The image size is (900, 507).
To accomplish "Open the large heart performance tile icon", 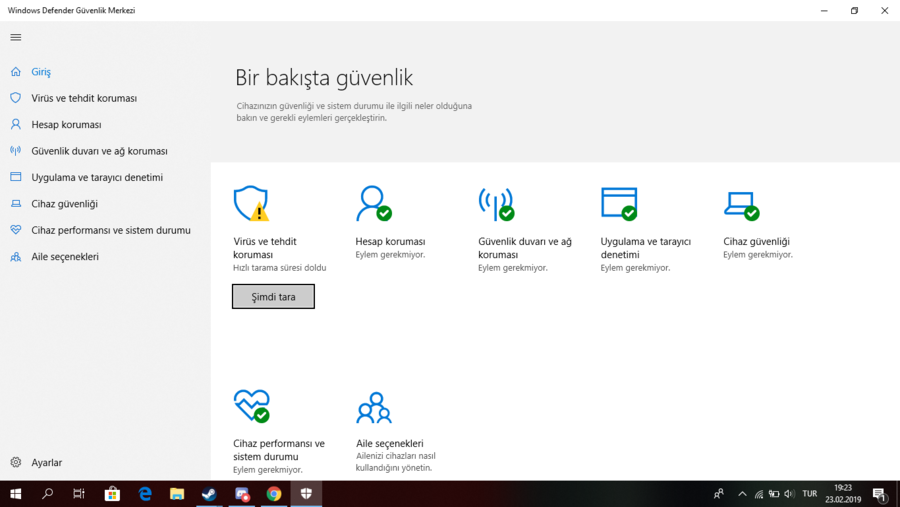I will click(251, 406).
